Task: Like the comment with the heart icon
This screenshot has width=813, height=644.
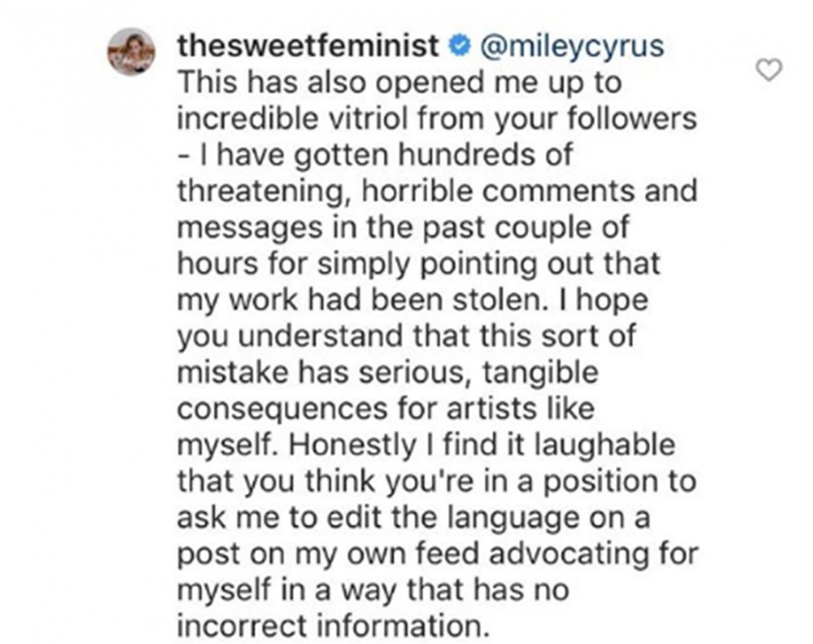Action: (x=770, y=70)
